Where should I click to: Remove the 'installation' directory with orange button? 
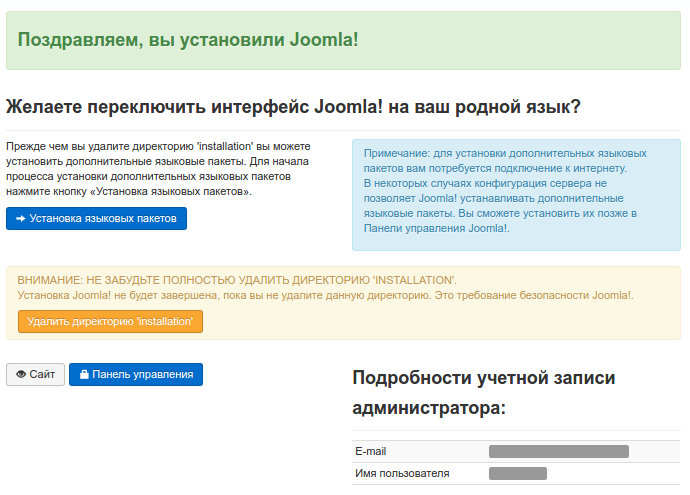tap(110, 322)
